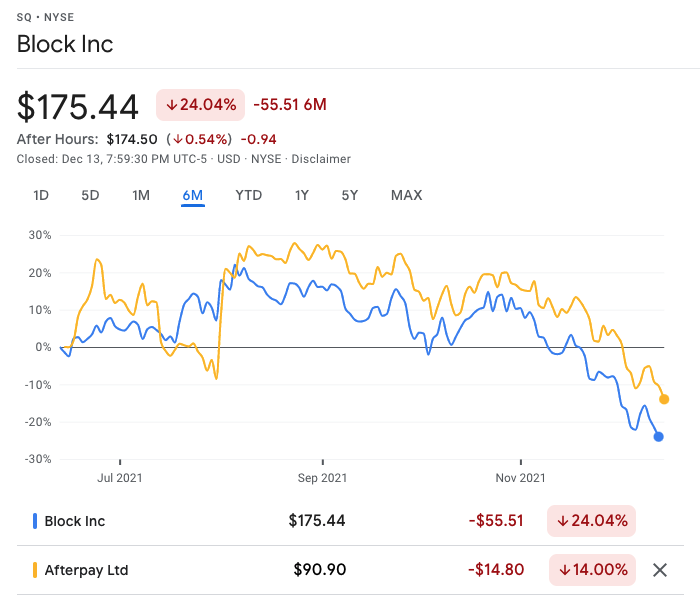Screen dimensions: 700x608
Task: Switch to the 5D time range
Action: coord(90,195)
